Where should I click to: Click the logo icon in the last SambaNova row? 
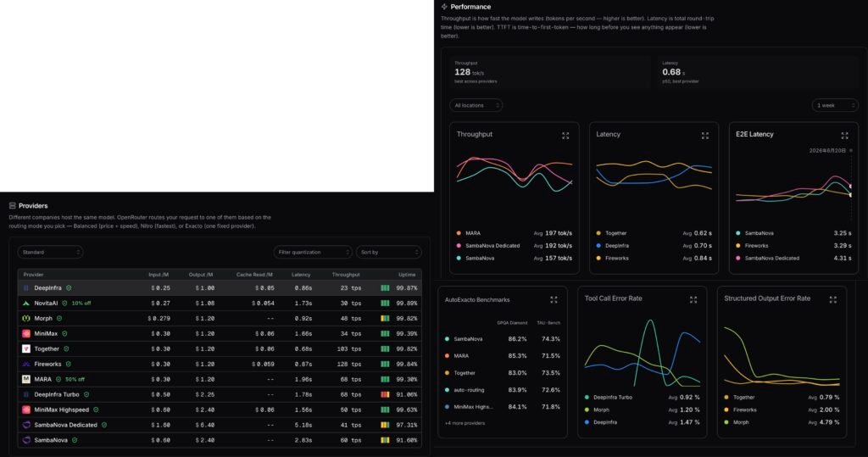26,440
